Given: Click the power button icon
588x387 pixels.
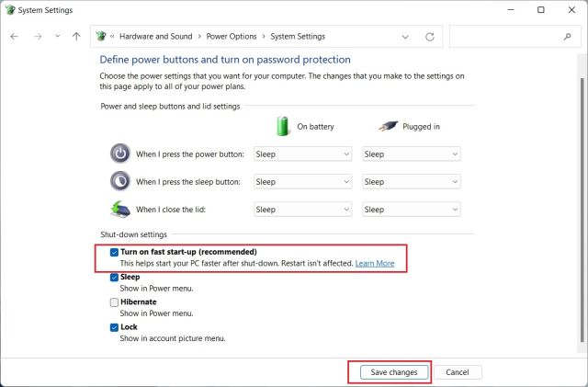Looking at the screenshot, I should point(120,154).
